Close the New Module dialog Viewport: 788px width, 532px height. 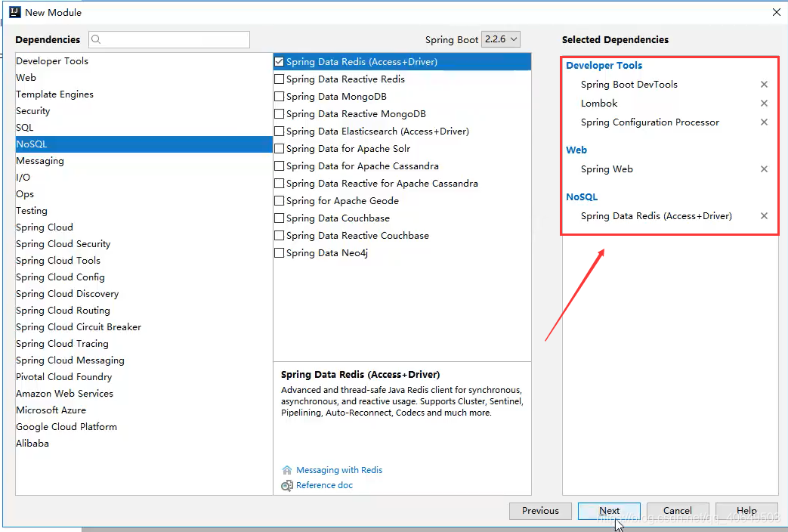coord(777,12)
